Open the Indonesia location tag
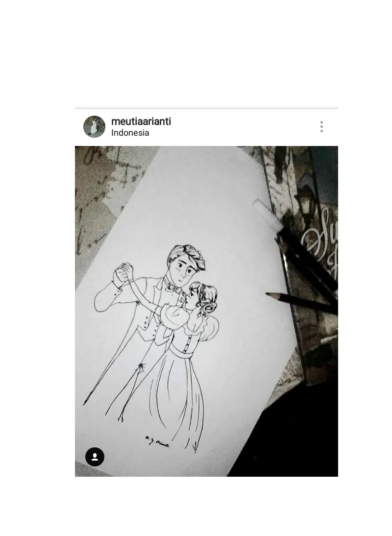 click(130, 133)
